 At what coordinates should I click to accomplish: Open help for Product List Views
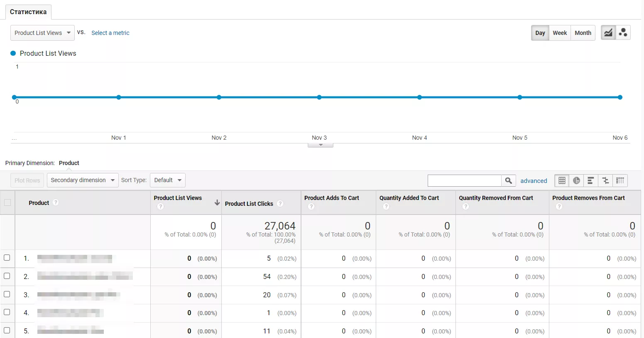click(x=161, y=207)
